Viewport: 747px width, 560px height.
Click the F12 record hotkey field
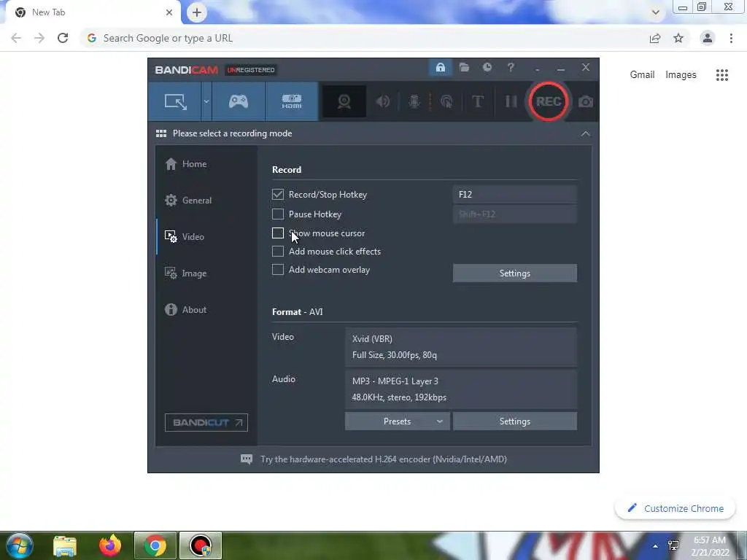coord(514,194)
